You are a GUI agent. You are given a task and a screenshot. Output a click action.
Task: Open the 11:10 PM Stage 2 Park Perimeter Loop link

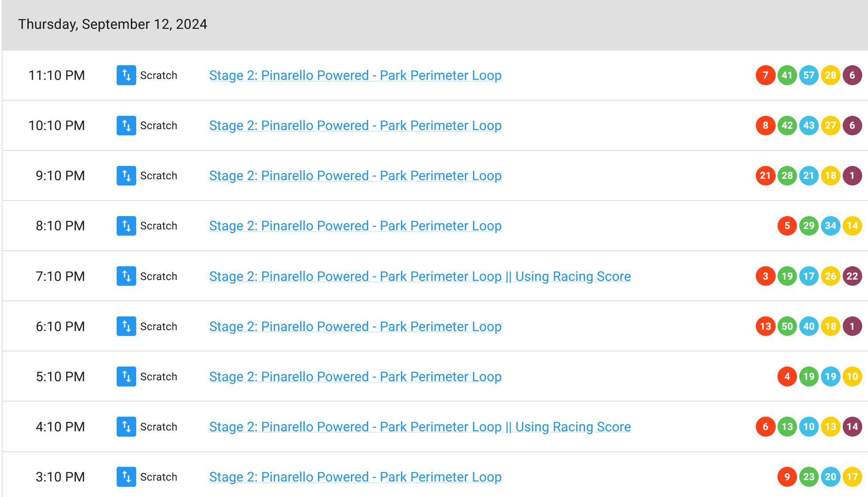point(355,75)
